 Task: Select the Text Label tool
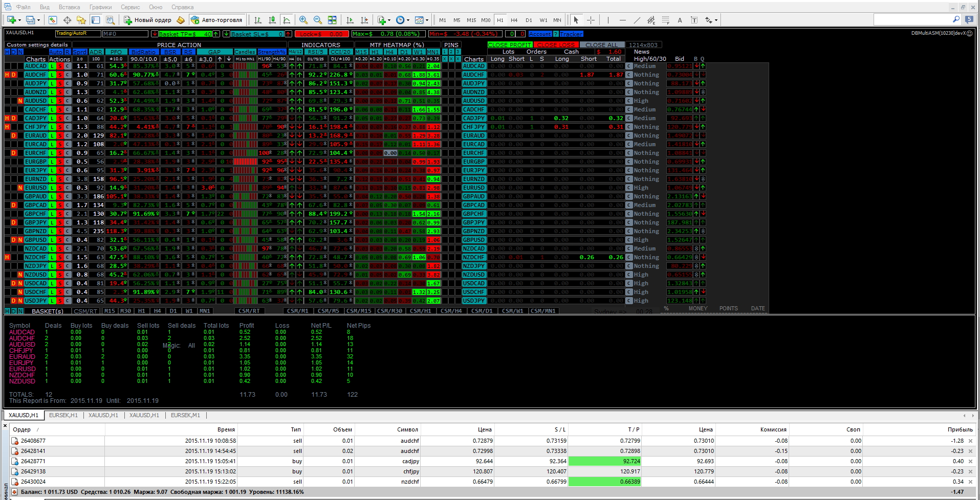point(694,20)
